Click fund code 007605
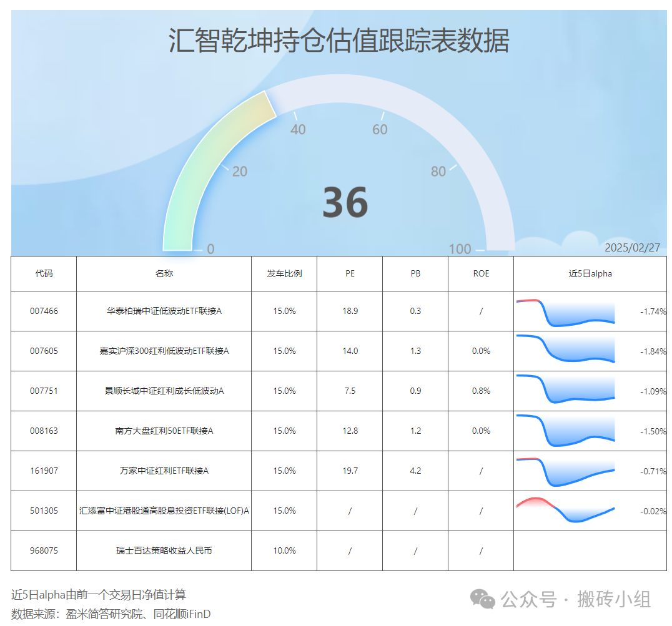Screen dimensions: 672x626 pos(44,351)
